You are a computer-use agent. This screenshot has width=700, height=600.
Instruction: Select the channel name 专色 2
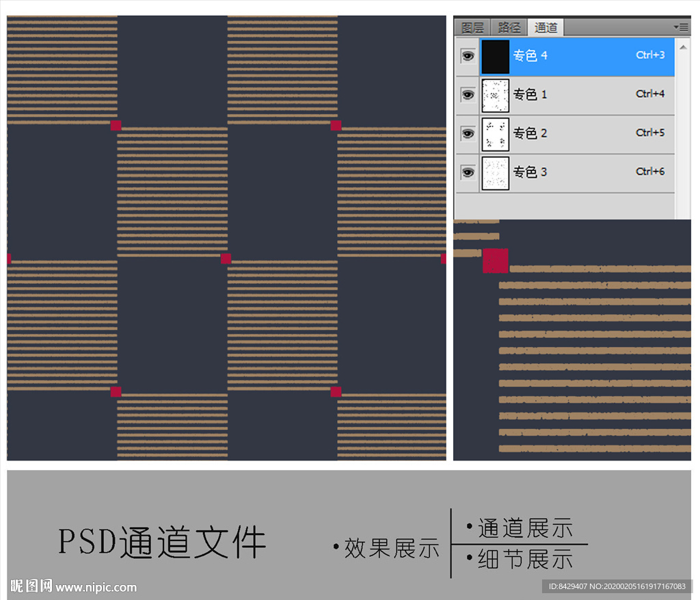tap(530, 133)
